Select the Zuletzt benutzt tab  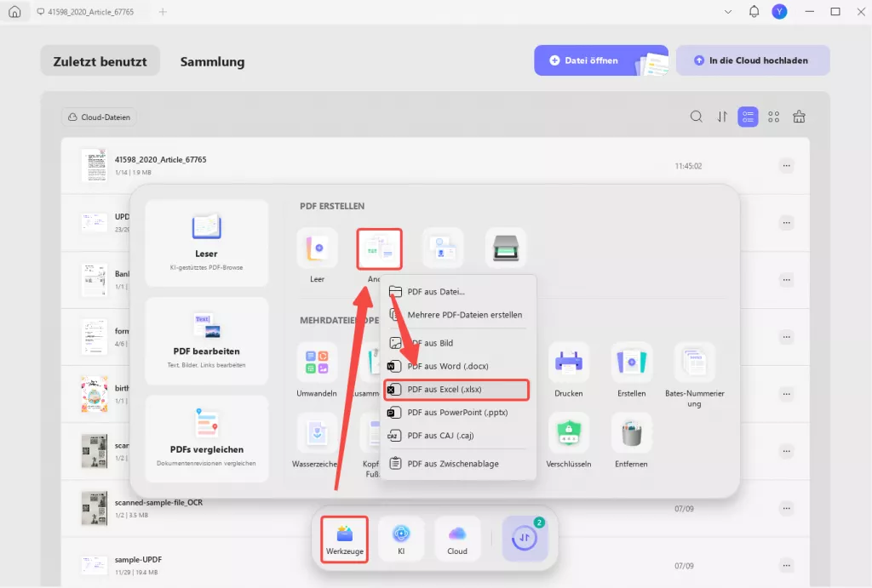[x=100, y=61]
